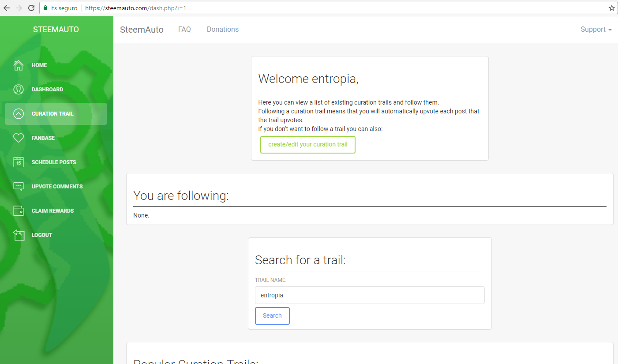Click the Logout door icon

[19, 235]
